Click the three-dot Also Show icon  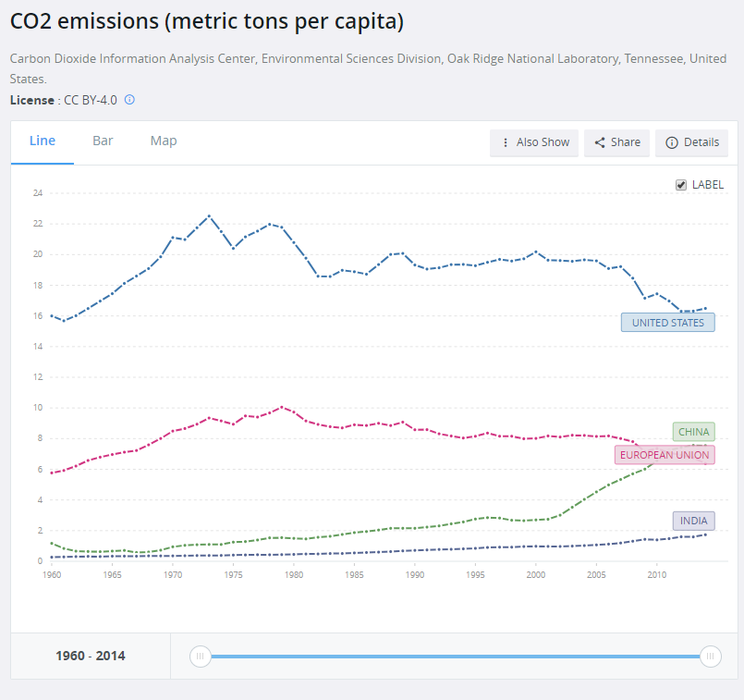[505, 142]
